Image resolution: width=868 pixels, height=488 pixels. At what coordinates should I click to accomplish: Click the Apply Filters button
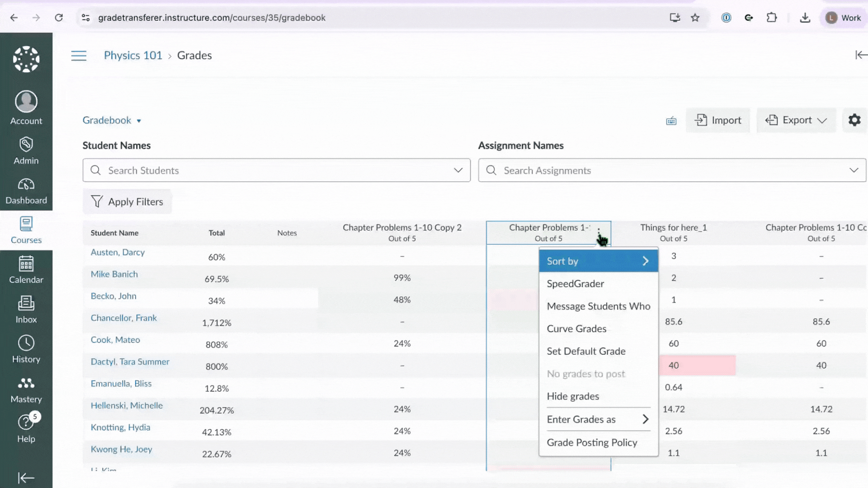pos(127,202)
